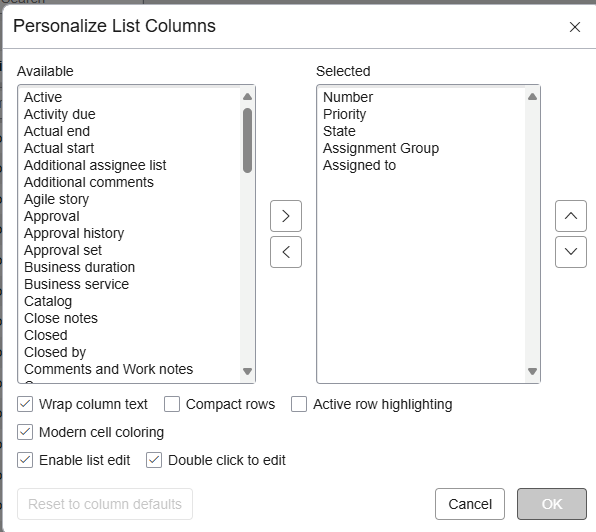Viewport: 596px width, 532px height.
Task: Click Selected list scroll-down arrow
Action: [x=532, y=371]
